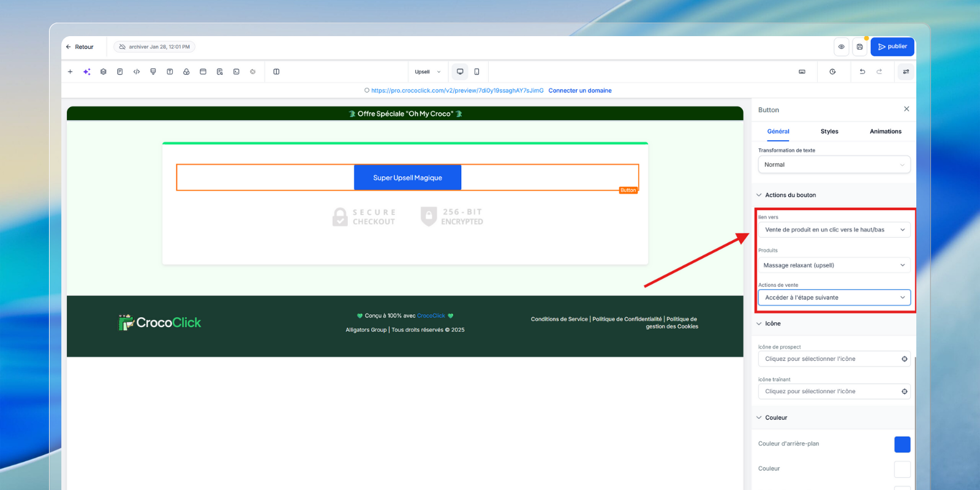This screenshot has height=490, width=980.
Task: Switch to desktop device view
Action: click(x=460, y=72)
